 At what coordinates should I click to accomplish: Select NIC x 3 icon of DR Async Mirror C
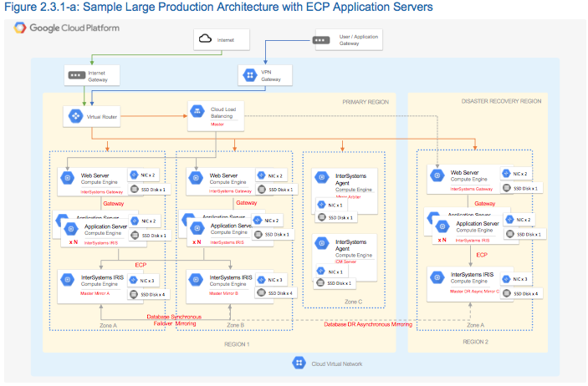506,279
